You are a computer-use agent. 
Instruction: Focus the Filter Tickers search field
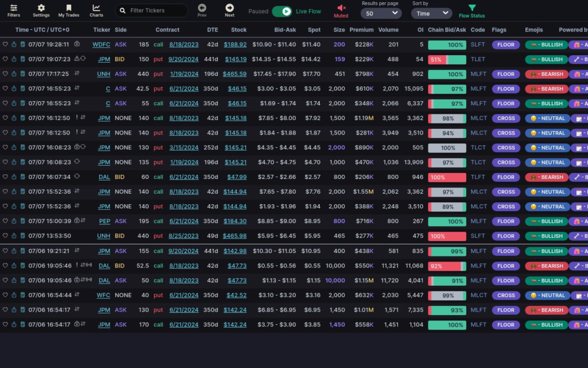pos(152,10)
